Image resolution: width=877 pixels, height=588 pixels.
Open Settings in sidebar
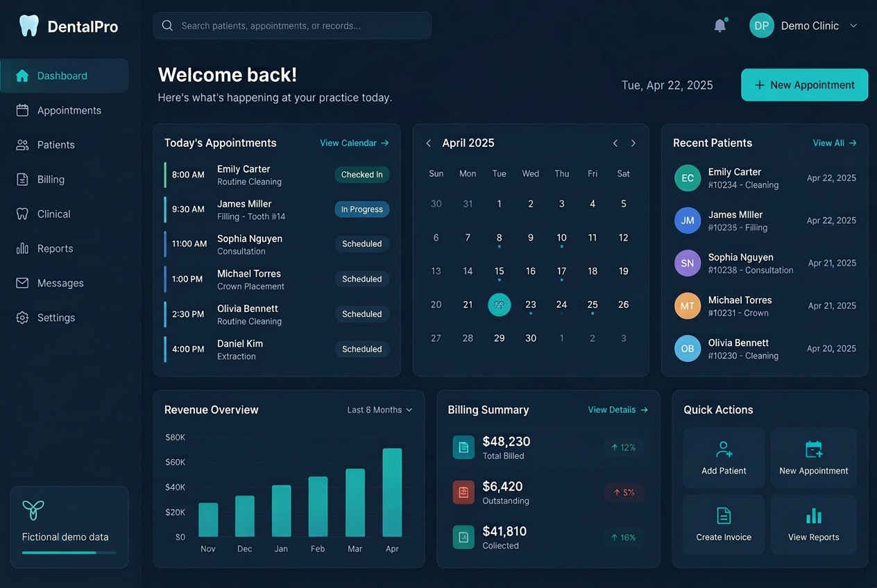(64, 318)
